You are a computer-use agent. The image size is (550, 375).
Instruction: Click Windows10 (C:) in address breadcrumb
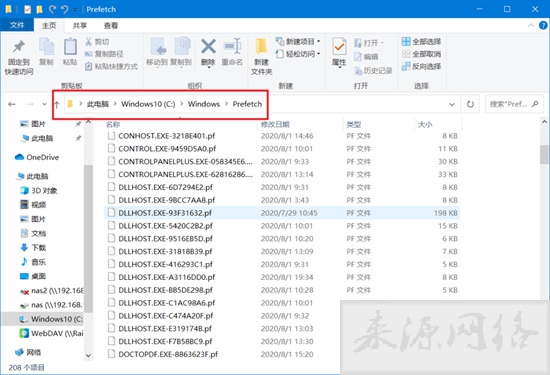pyautogui.click(x=148, y=104)
